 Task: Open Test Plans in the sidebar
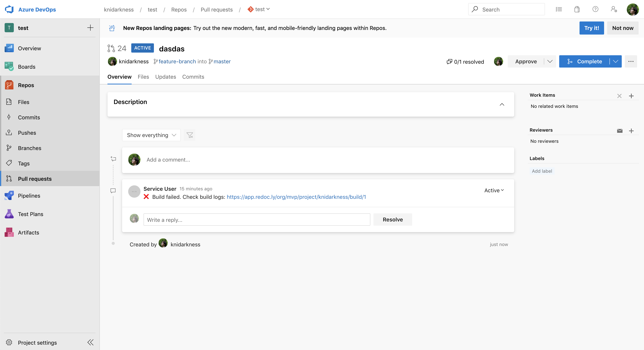50,214
